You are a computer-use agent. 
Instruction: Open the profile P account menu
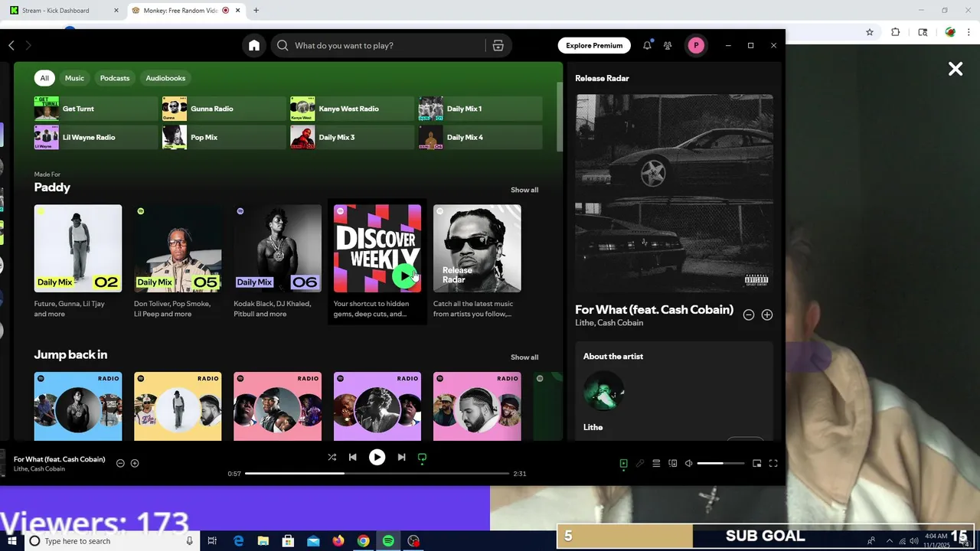point(696,45)
